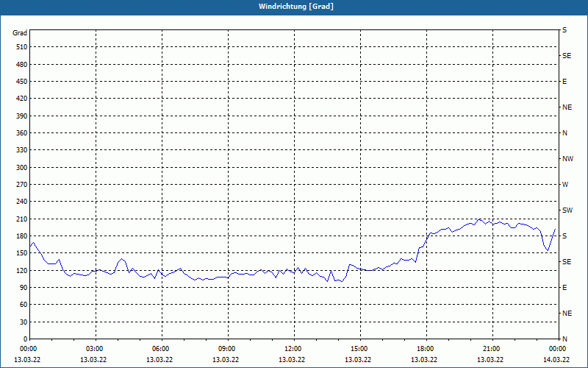Viewport: 588px width, 368px height.
Task: Select the 150 y-axis value
Action: (22, 253)
